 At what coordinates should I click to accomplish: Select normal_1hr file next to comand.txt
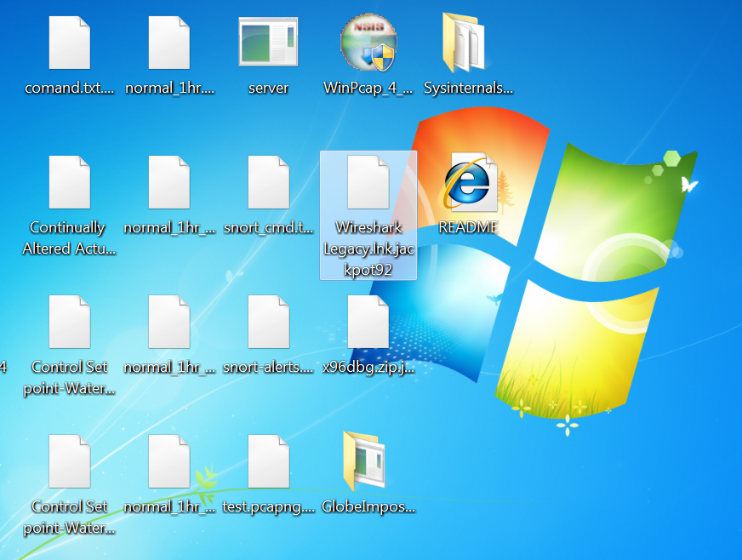[x=168, y=43]
